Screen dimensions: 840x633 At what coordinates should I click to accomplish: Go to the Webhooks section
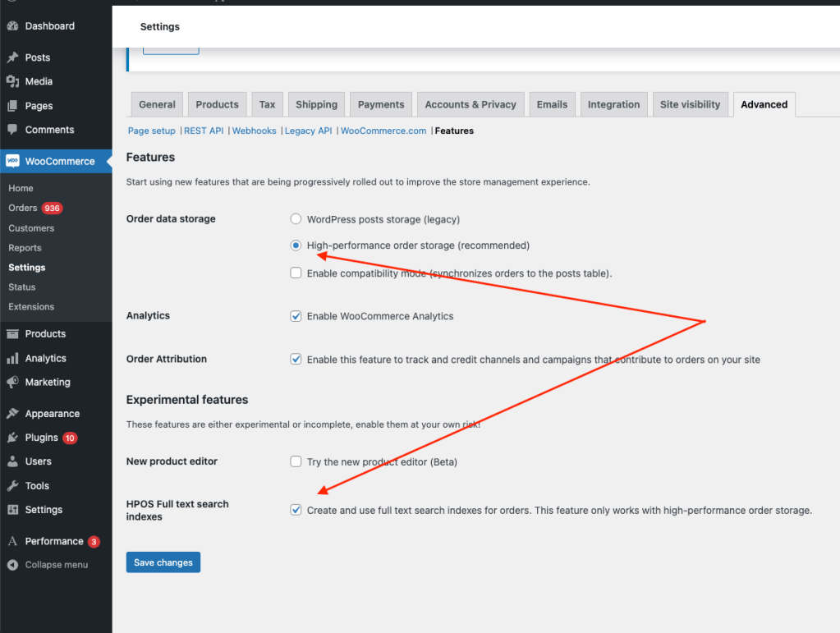[x=254, y=131]
